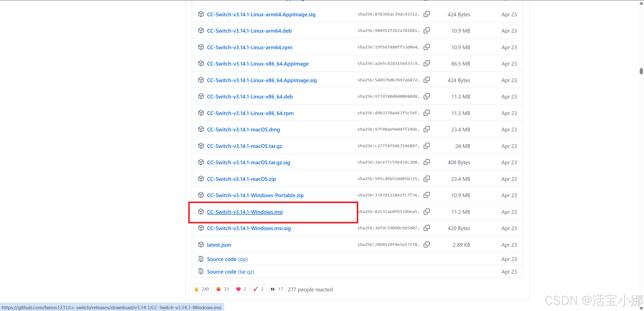Copy SHA256 hash for Linux-arm64.deb
This screenshot has height=311, width=644.
(427, 30)
